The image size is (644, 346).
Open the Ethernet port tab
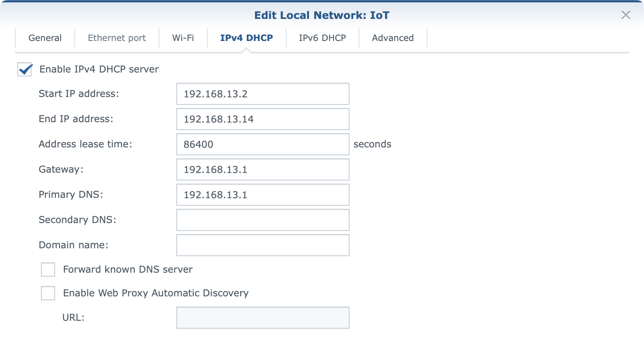tap(117, 38)
